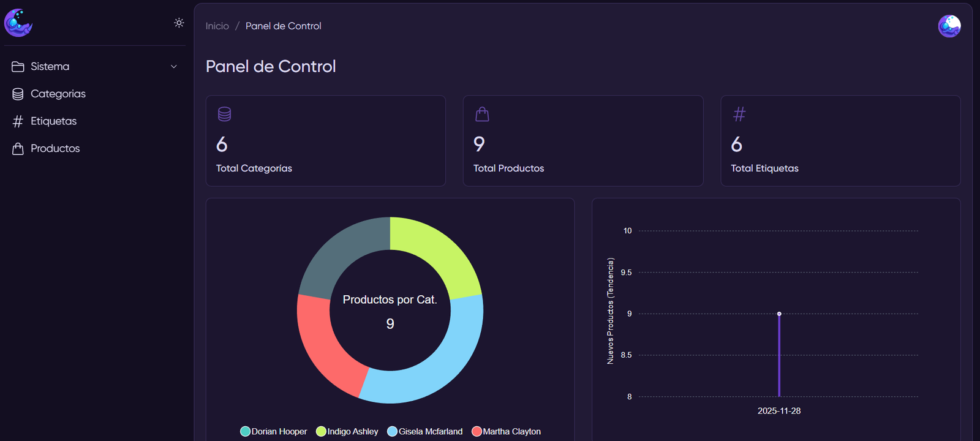This screenshot has height=441, width=980.
Task: Click the Total Productos card
Action: click(x=582, y=141)
